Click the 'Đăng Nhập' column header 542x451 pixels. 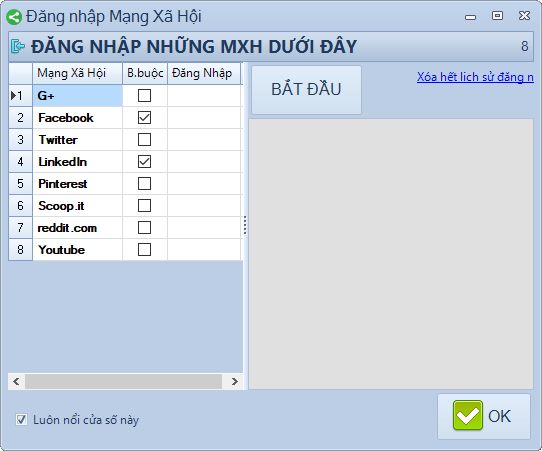[204, 73]
